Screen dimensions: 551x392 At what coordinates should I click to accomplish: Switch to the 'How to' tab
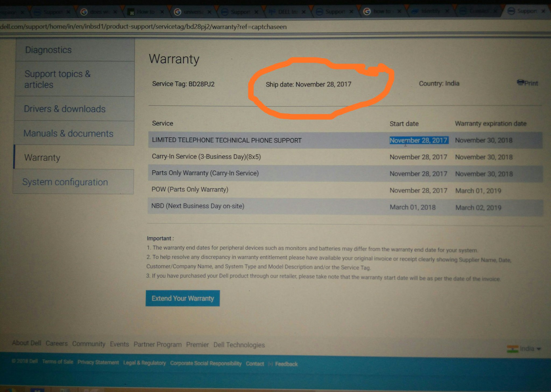145,12
